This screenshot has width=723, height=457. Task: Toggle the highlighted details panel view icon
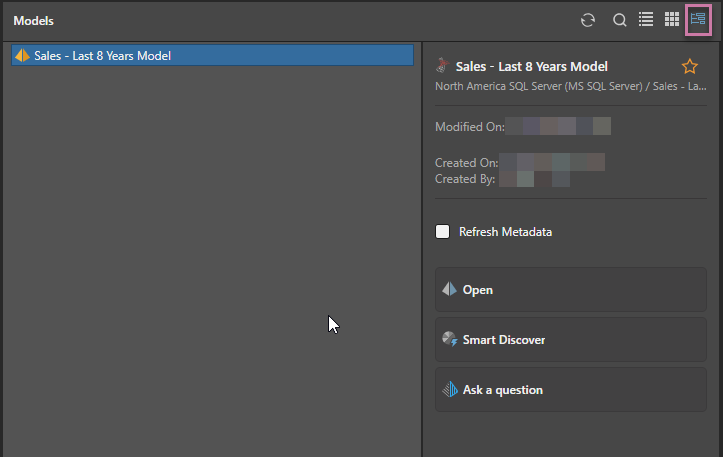pyautogui.click(x=698, y=20)
